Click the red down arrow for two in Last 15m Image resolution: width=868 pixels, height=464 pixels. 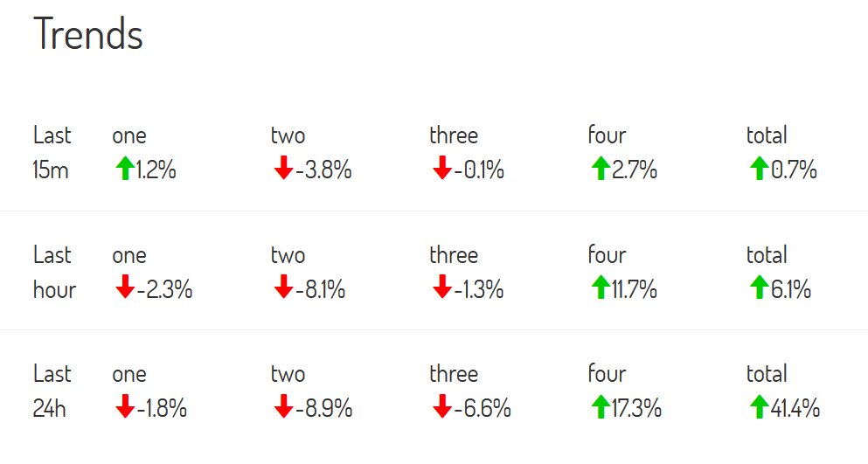click(x=283, y=168)
